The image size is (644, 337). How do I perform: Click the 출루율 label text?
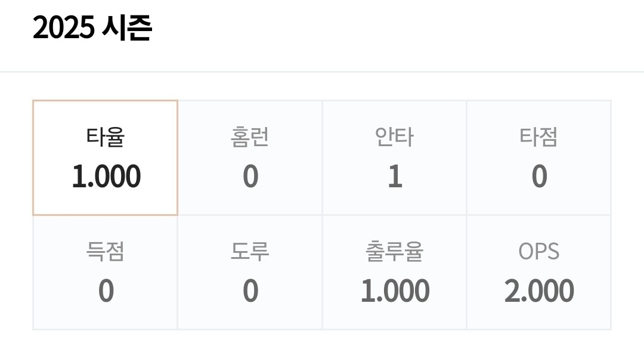[394, 252]
